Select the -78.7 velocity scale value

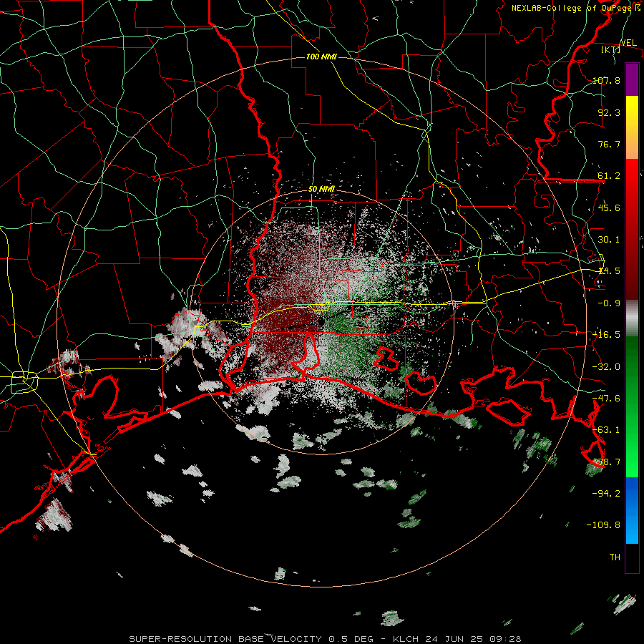coord(606,462)
